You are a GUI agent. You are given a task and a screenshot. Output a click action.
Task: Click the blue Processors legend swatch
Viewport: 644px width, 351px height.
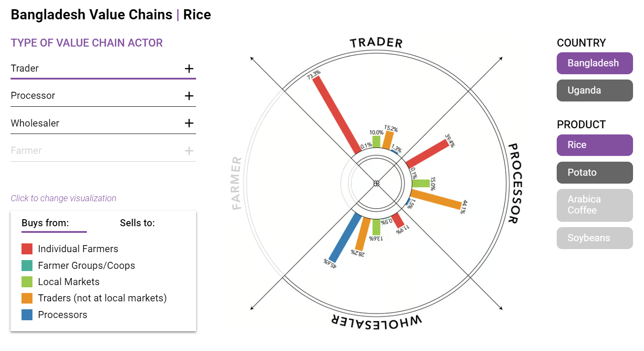tap(27, 315)
